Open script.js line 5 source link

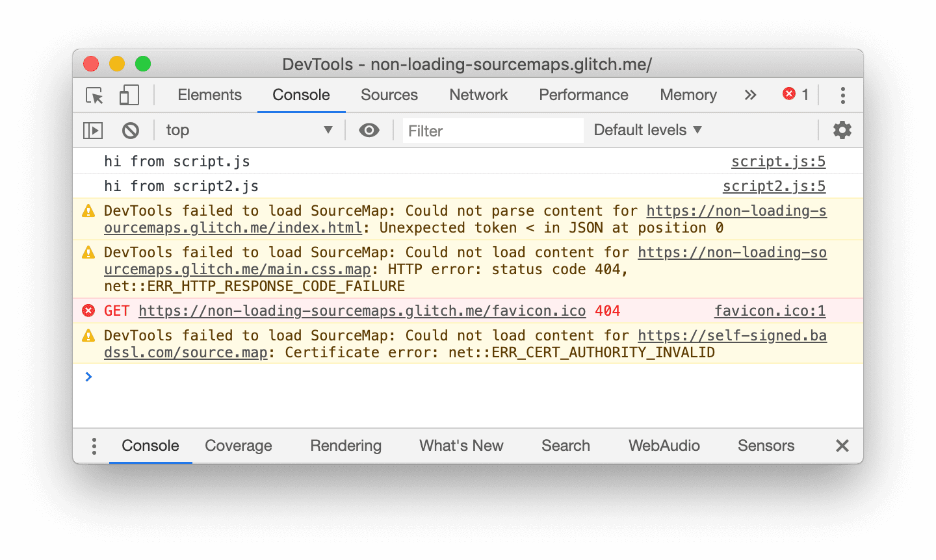(778, 161)
